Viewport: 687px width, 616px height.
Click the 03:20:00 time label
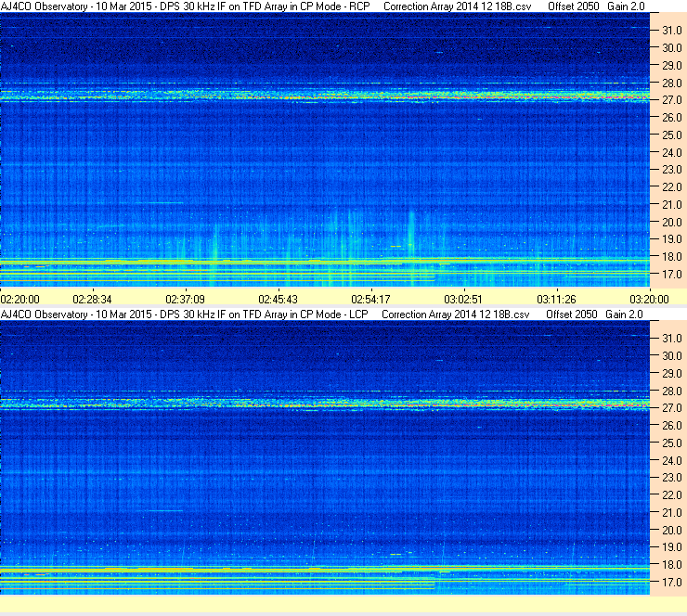pos(649,300)
